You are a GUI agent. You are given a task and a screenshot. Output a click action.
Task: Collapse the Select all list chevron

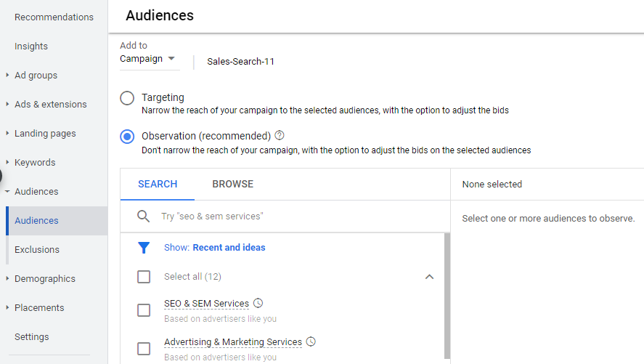pyautogui.click(x=429, y=277)
